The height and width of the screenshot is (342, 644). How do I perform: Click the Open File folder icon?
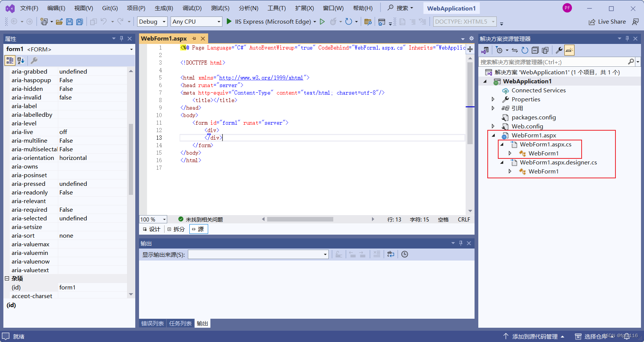(x=59, y=22)
